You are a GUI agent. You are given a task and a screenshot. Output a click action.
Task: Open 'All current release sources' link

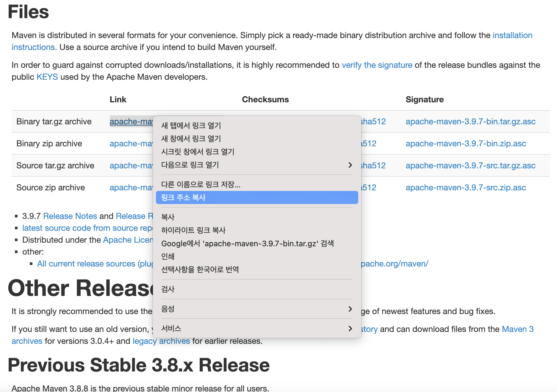click(x=95, y=264)
